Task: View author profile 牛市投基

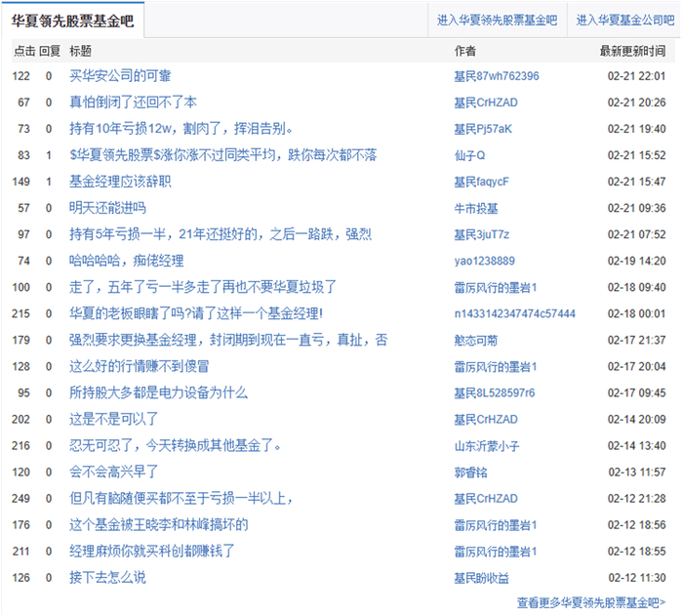Action: click(x=476, y=208)
